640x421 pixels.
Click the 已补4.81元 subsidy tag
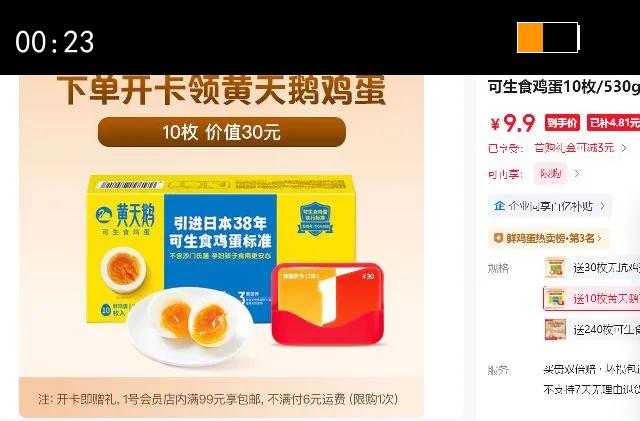613,123
